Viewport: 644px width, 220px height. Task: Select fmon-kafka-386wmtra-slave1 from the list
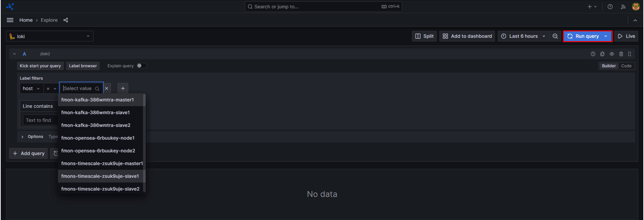(95, 112)
